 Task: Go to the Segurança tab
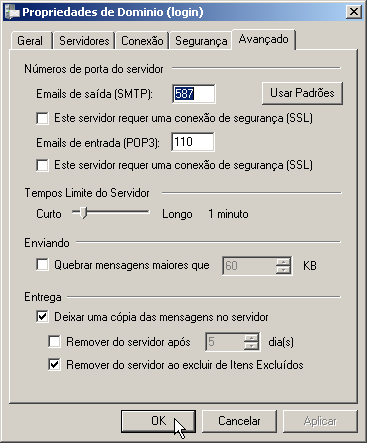[x=201, y=41]
